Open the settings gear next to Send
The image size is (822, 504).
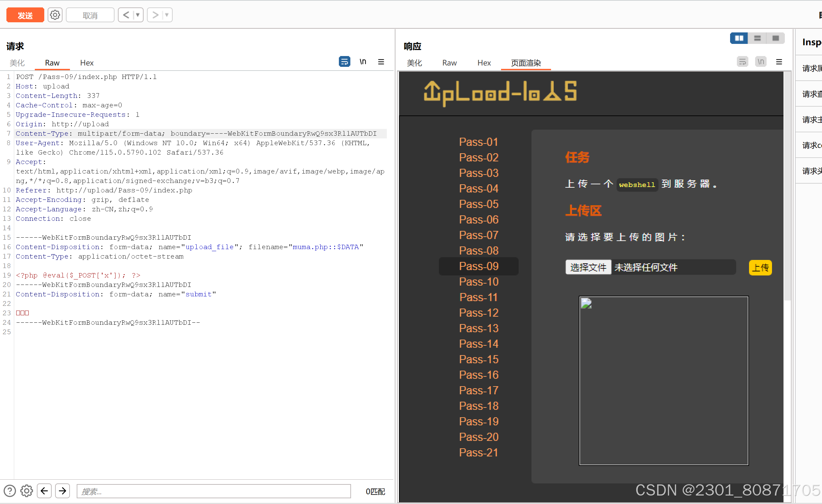click(55, 15)
